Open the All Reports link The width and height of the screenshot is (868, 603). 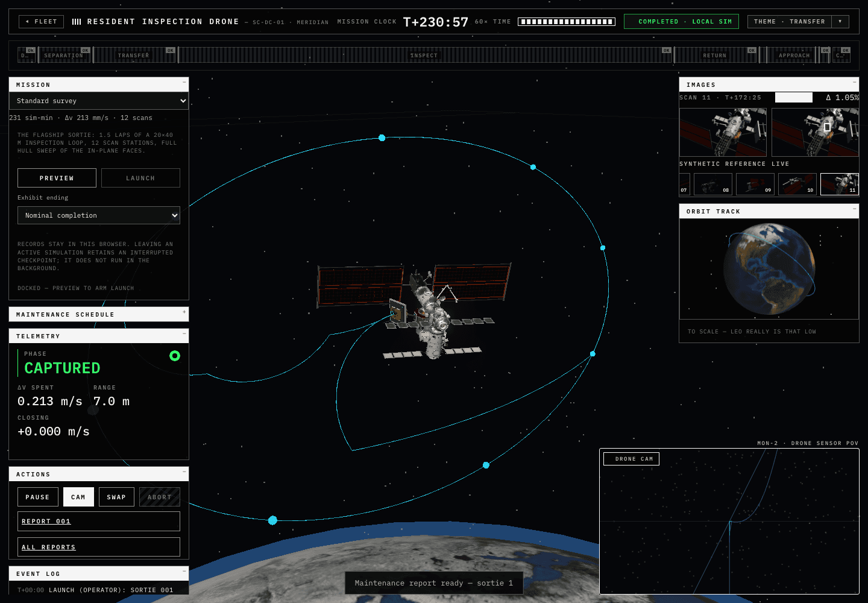point(99,547)
